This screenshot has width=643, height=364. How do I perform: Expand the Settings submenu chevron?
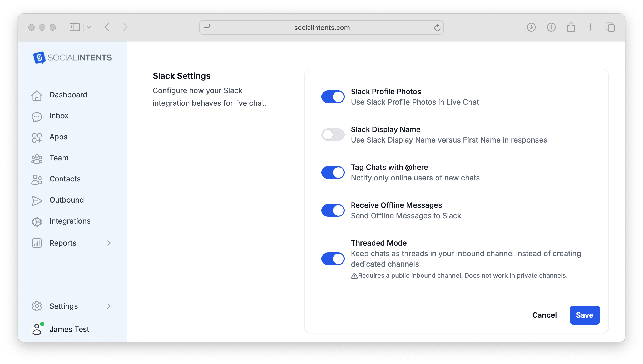click(x=109, y=306)
